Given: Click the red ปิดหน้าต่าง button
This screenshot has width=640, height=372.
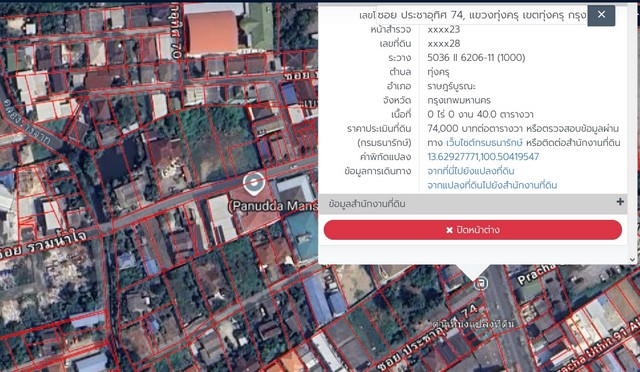Looking at the screenshot, I should click(473, 230).
